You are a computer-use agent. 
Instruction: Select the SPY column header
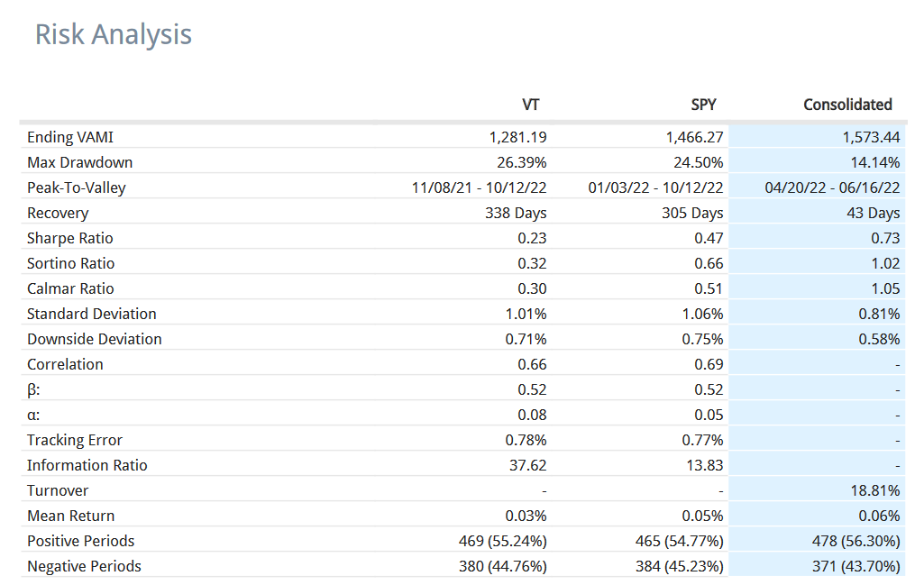coord(704,105)
